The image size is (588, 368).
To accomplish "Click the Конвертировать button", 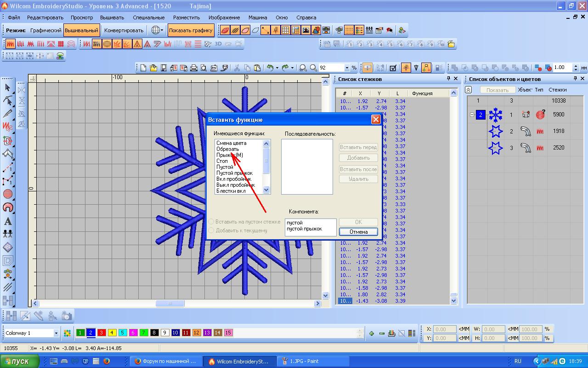I will click(x=124, y=30).
